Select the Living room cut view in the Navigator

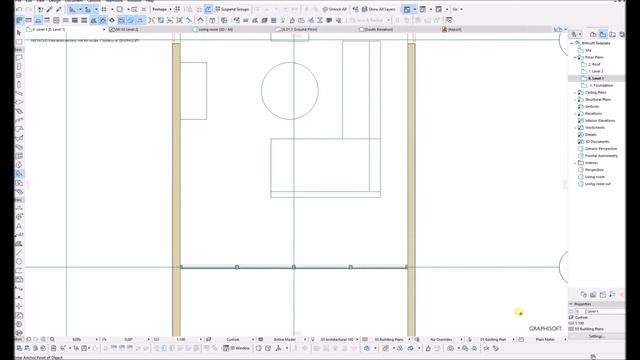(x=598, y=184)
